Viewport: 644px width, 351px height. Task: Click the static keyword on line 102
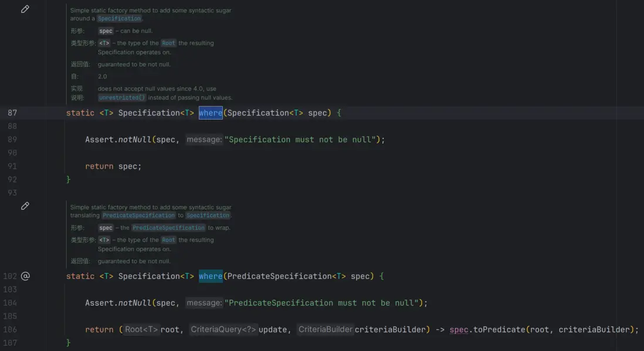80,276
